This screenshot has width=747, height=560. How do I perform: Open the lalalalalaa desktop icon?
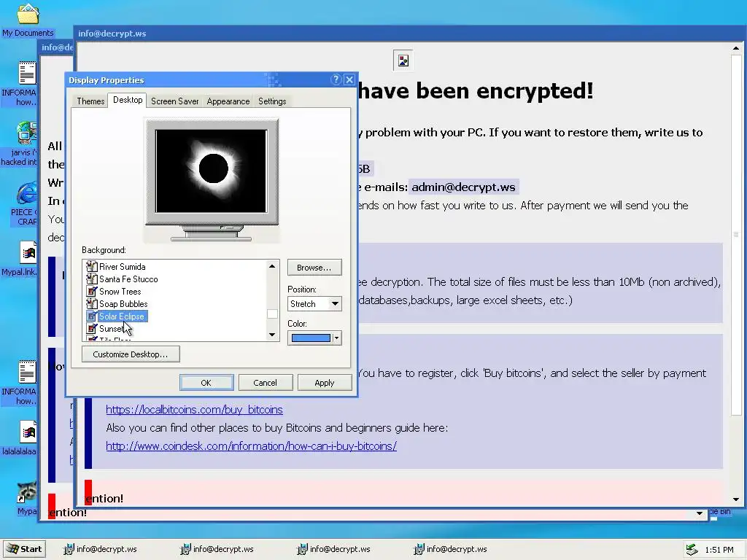(x=28, y=432)
